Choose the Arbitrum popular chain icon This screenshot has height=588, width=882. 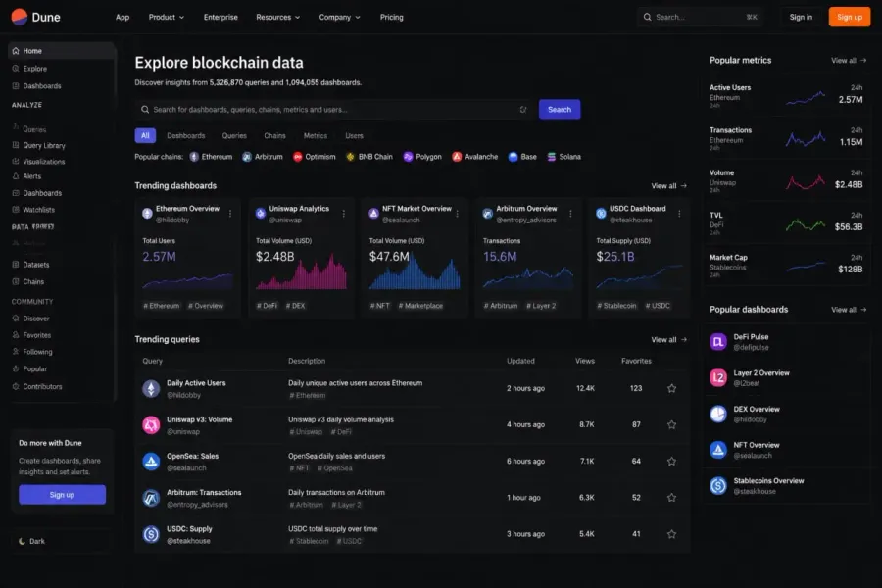point(247,157)
